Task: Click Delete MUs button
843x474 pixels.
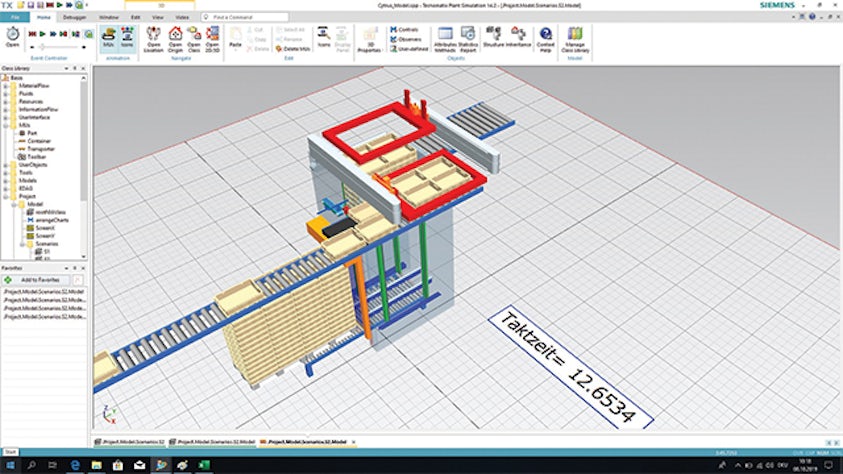Action: (293, 49)
